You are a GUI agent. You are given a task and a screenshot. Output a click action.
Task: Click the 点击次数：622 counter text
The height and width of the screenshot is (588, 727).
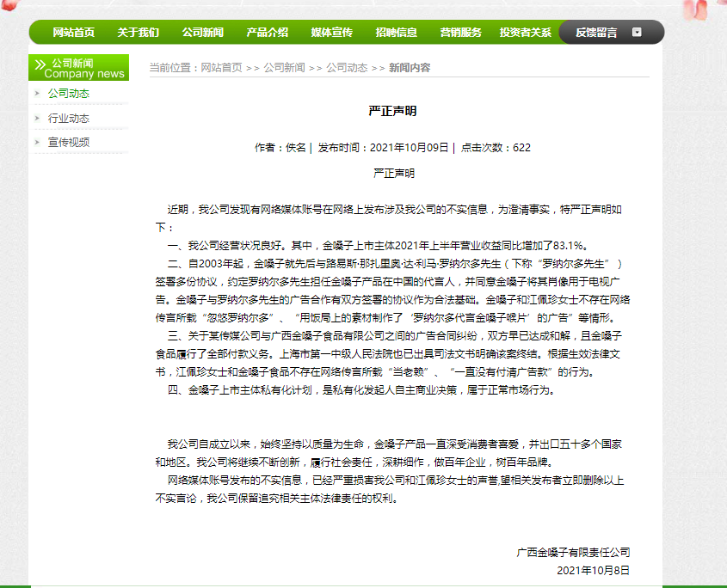tap(496, 148)
